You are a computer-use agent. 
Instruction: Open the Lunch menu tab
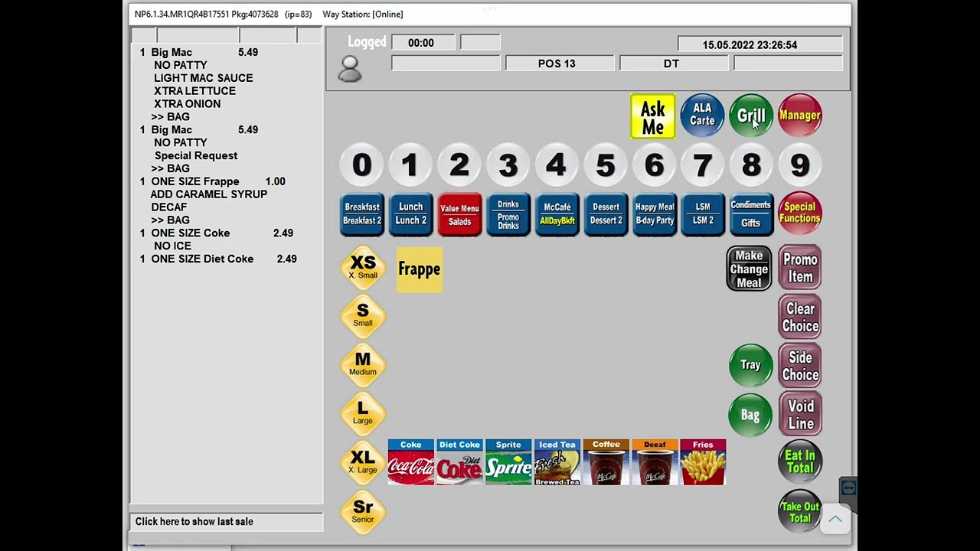[410, 214]
